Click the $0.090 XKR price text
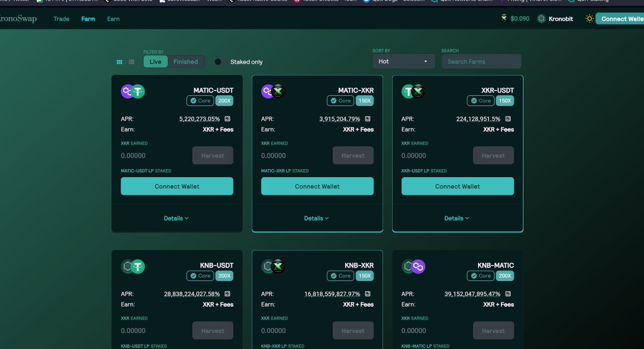 [x=520, y=19]
